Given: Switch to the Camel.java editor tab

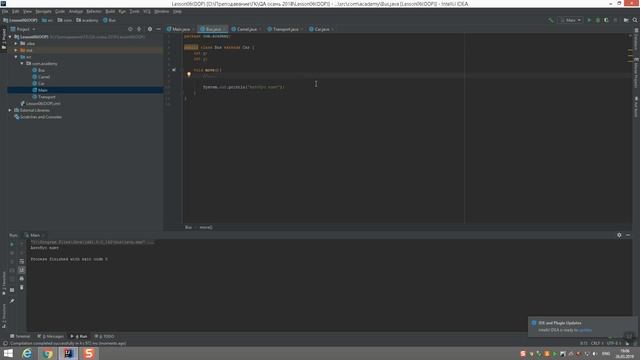Looking at the screenshot, I should point(247,29).
